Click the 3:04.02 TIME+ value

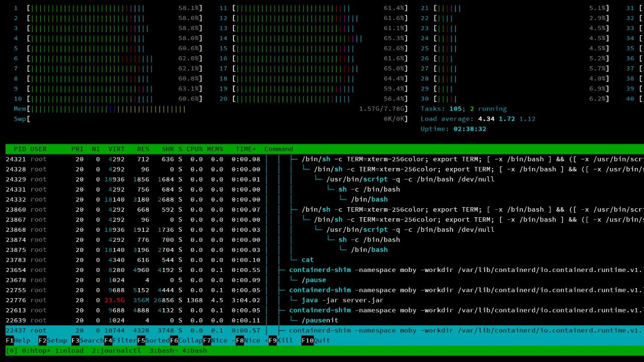pos(246,300)
